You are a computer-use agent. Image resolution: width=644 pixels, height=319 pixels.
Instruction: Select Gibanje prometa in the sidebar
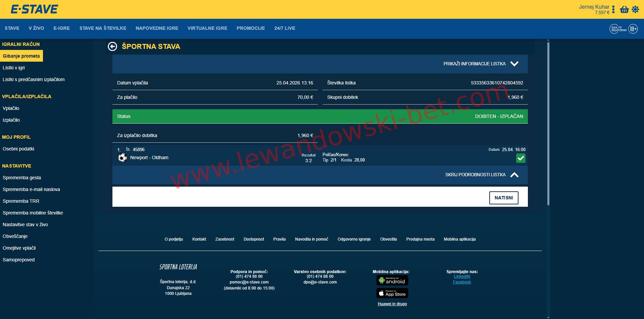[x=21, y=56]
